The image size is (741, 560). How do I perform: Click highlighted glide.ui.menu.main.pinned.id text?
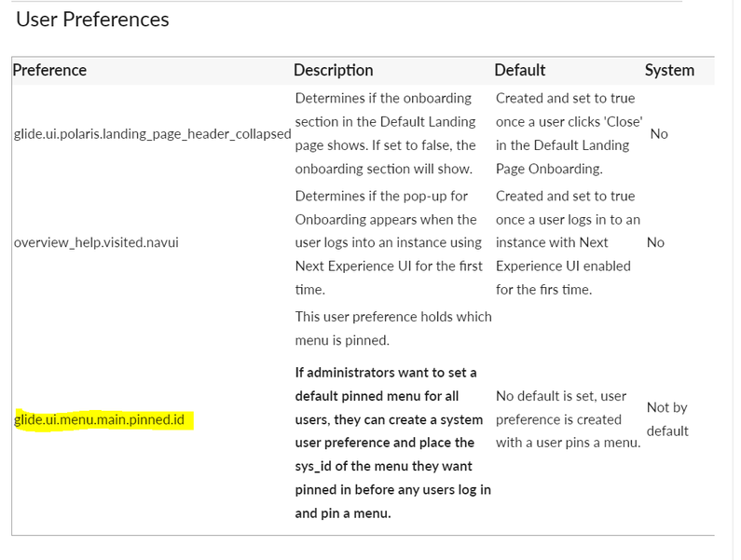pos(99,419)
